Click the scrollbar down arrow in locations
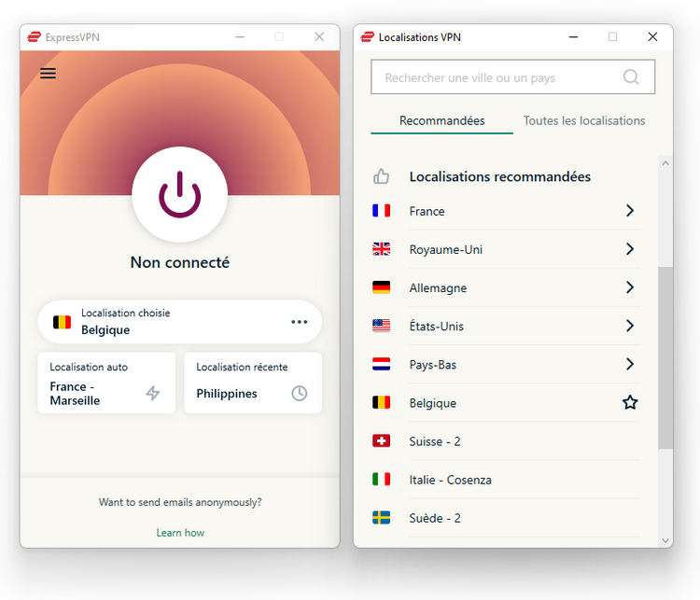700x600 pixels. 665,540
